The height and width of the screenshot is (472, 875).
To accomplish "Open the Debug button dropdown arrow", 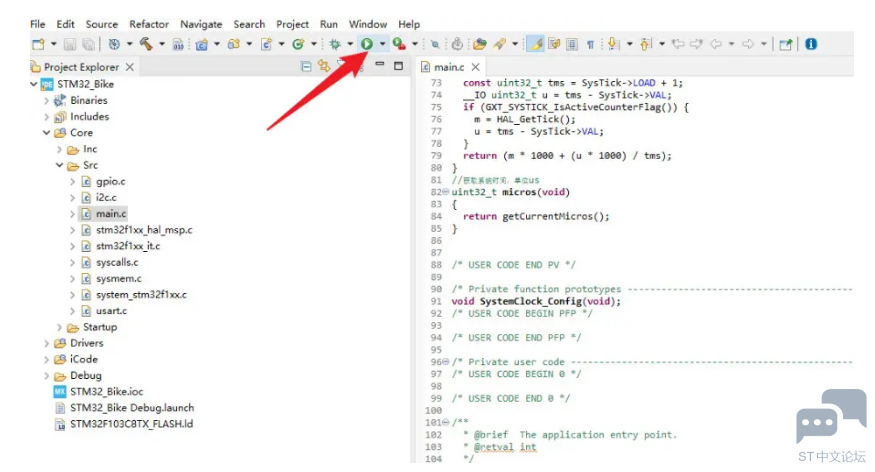I will [x=350, y=44].
